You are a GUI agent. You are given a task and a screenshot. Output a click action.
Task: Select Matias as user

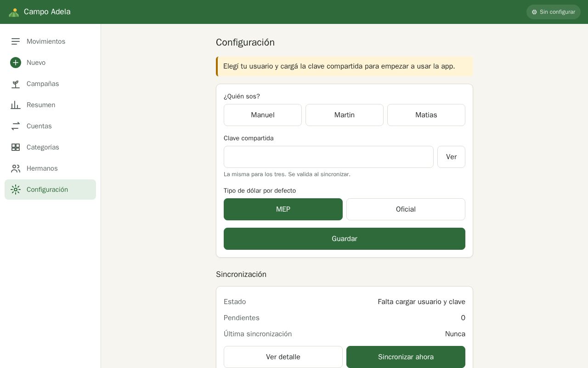[426, 115]
